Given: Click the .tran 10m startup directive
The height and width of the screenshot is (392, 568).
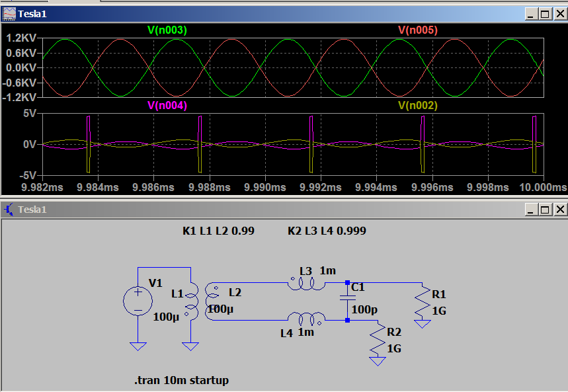Looking at the screenshot, I should 182,380.
